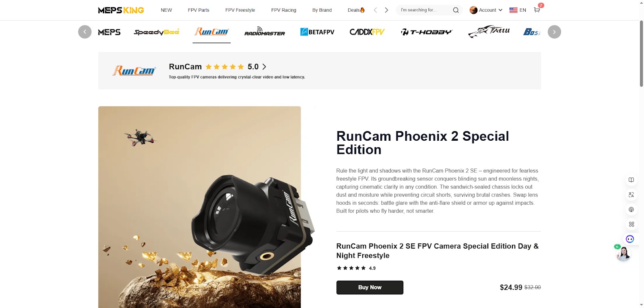Expand RunCam 5.0 rating chevron

264,67
